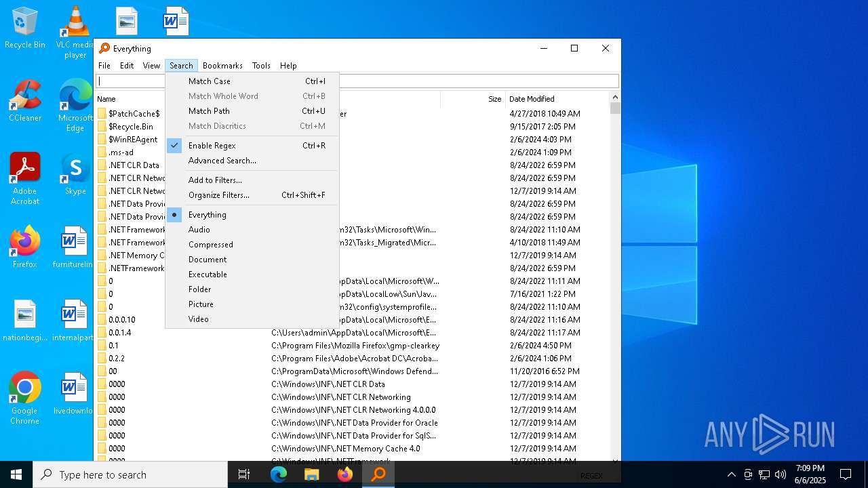Open the volume control tray icon
The image size is (868, 488).
pos(781,474)
